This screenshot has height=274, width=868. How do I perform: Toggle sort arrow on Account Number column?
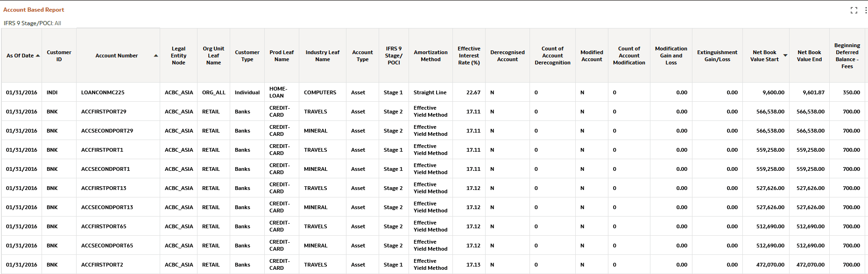click(156, 56)
